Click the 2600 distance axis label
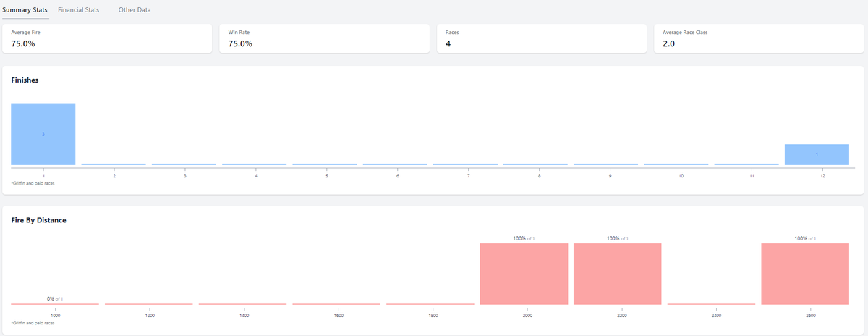 [810, 316]
